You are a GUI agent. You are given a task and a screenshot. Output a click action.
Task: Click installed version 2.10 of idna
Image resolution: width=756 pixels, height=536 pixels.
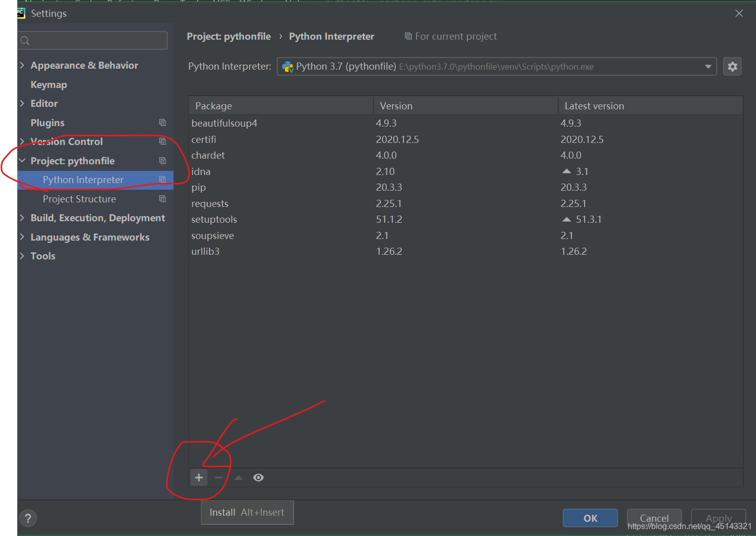[385, 171]
